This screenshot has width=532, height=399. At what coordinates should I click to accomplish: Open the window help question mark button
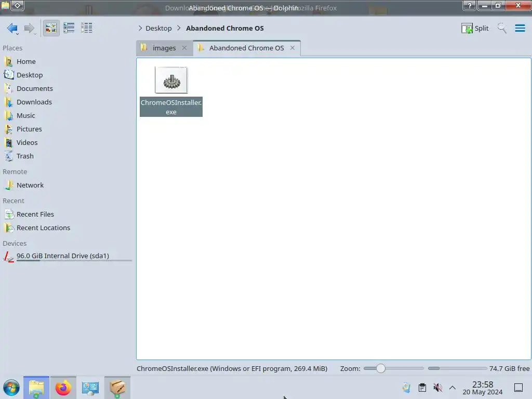469,5
